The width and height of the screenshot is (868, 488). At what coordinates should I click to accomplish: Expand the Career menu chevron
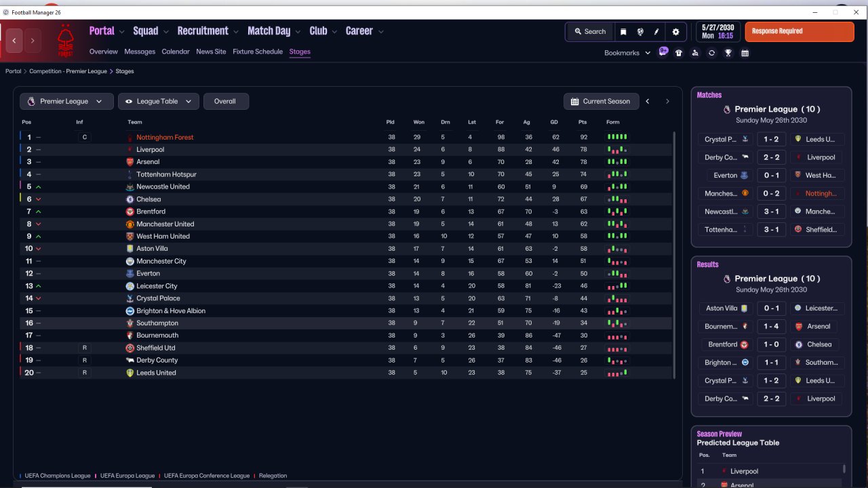pyautogui.click(x=380, y=32)
